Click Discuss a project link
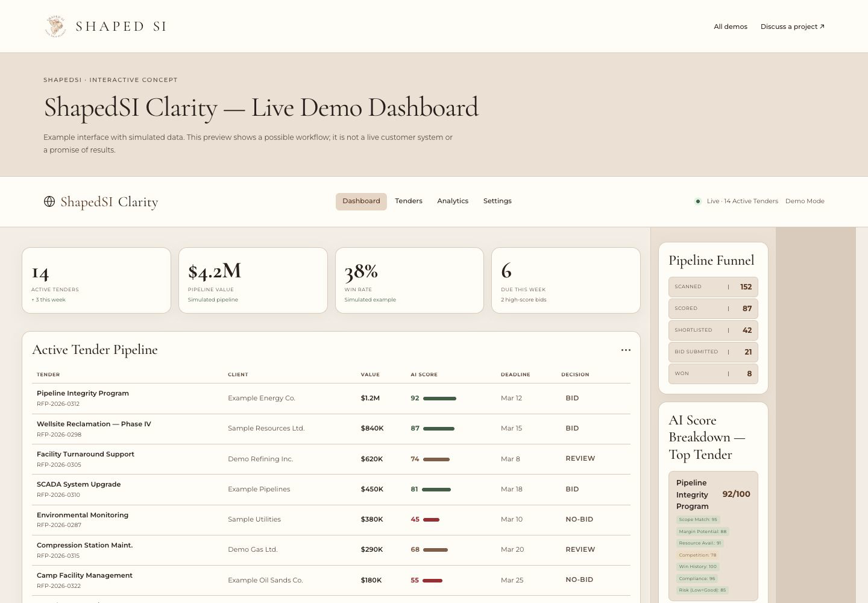This screenshot has width=868, height=603. coord(793,27)
